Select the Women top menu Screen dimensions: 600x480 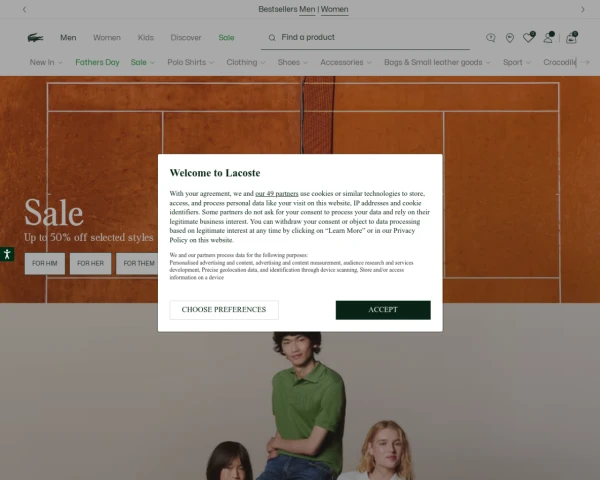pos(107,38)
